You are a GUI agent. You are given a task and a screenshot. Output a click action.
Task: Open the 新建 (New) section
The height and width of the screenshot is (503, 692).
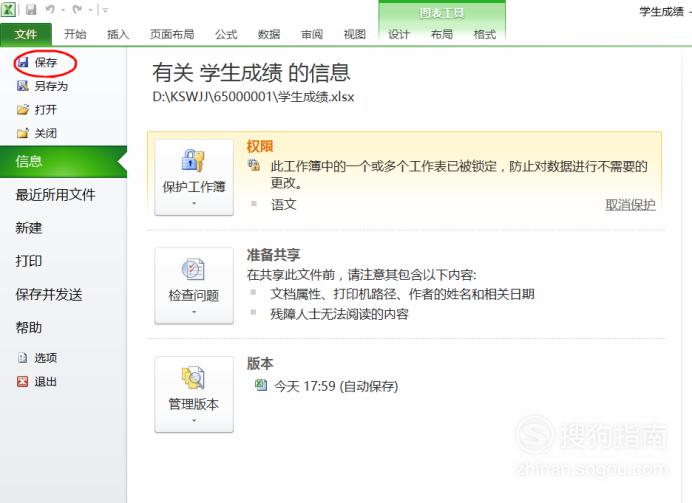(x=29, y=228)
